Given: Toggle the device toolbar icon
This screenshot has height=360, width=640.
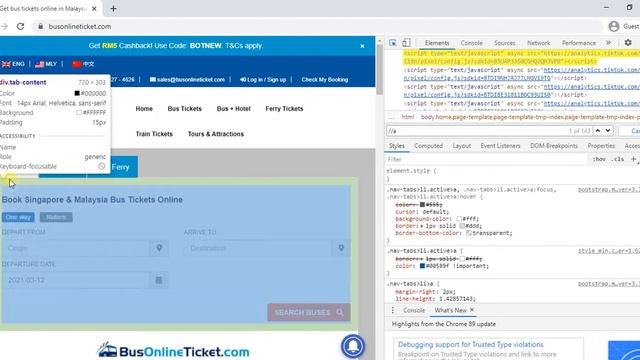Looking at the screenshot, I should [x=406, y=43].
